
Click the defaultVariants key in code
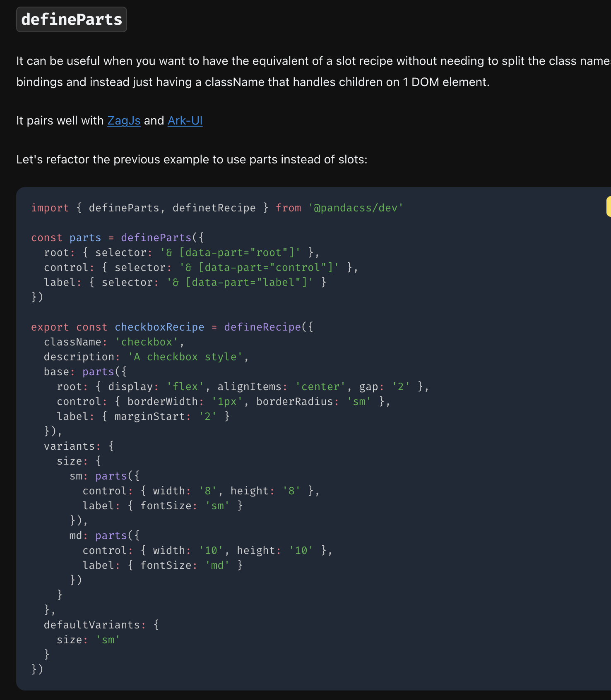(x=92, y=625)
